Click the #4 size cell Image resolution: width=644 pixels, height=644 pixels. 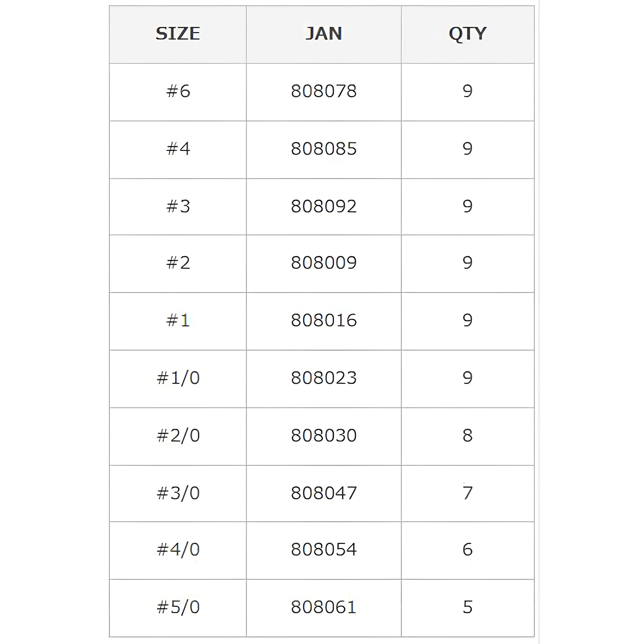(178, 149)
